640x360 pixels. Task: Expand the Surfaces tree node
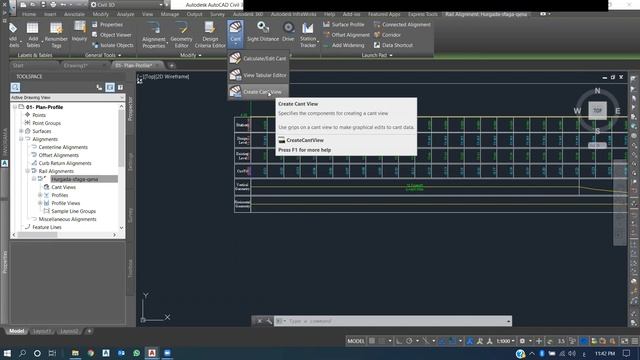pyautogui.click(x=21, y=131)
